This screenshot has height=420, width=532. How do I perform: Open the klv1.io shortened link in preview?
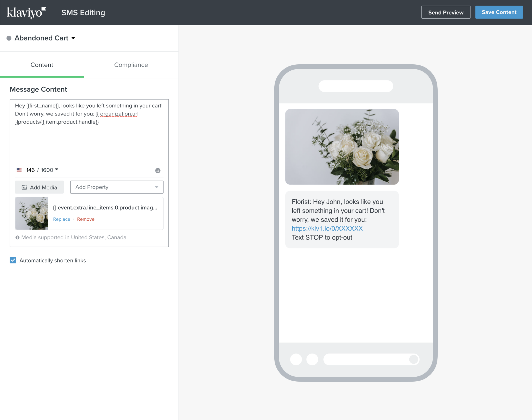point(327,228)
